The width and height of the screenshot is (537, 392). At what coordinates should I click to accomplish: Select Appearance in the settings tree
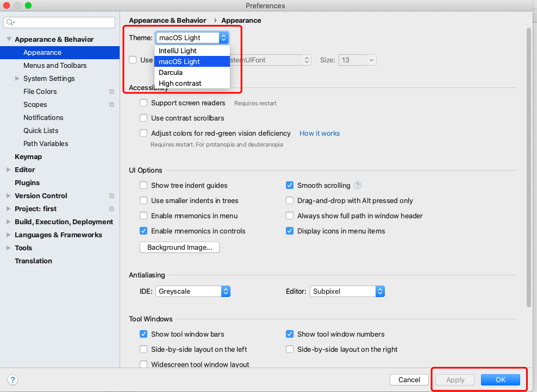point(60,52)
